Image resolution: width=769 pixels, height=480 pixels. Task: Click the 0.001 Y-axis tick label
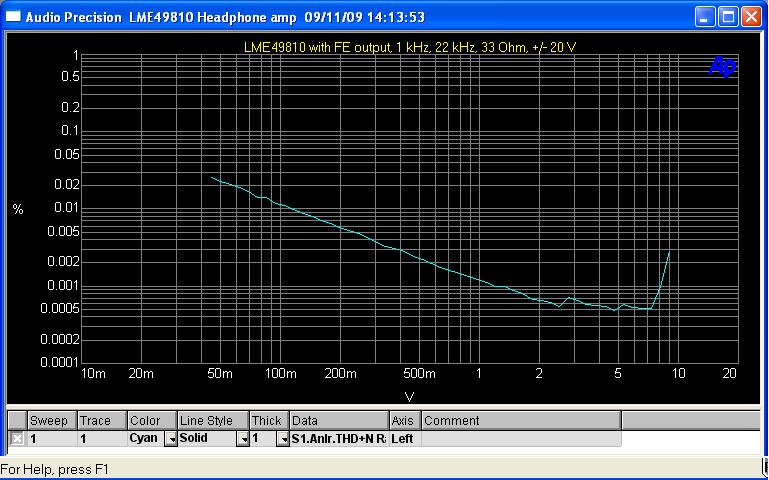click(63, 285)
